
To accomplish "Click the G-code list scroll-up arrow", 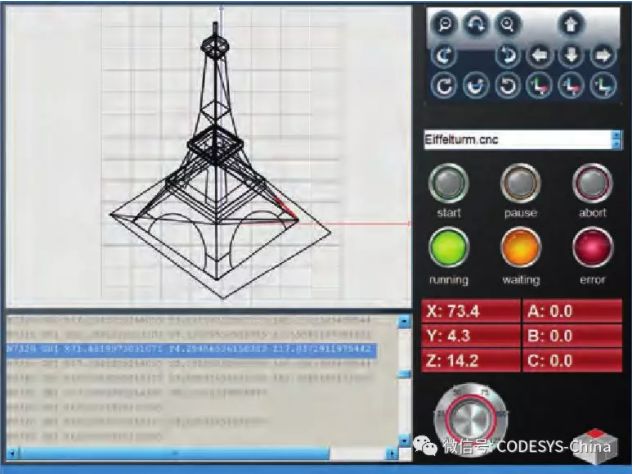I will pyautogui.click(x=405, y=322).
